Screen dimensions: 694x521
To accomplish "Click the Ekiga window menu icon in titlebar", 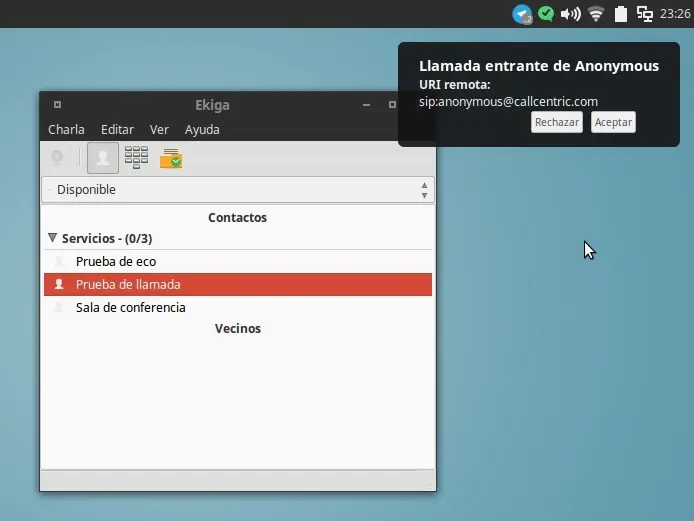I will [x=58, y=105].
